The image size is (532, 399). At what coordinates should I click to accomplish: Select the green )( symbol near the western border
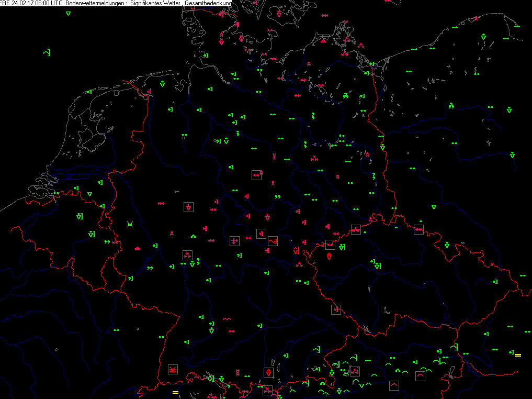pyautogui.click(x=130, y=224)
